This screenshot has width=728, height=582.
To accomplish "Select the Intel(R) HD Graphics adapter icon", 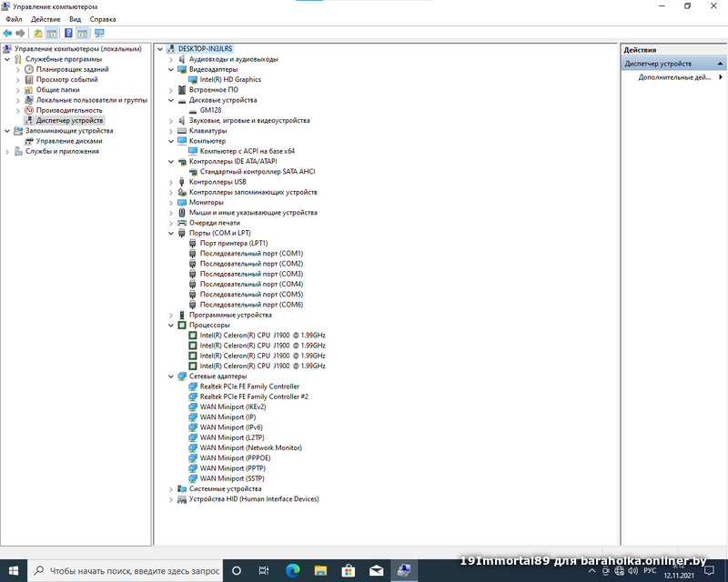I will coord(193,79).
